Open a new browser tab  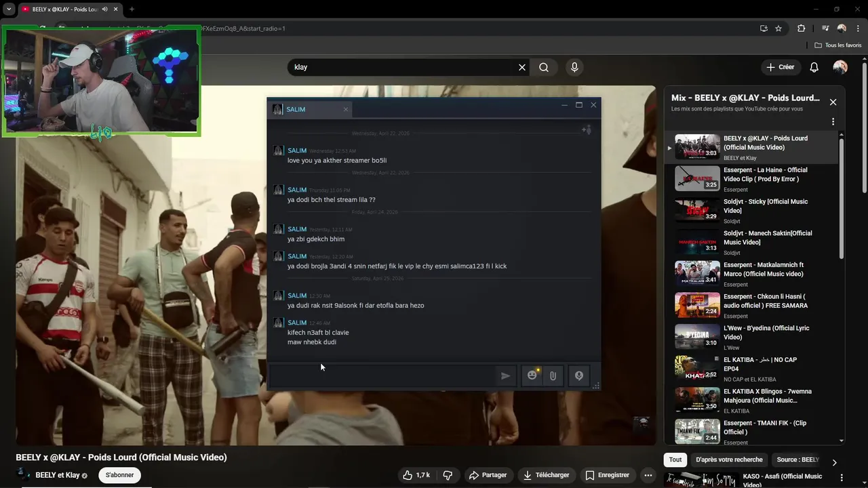click(132, 9)
